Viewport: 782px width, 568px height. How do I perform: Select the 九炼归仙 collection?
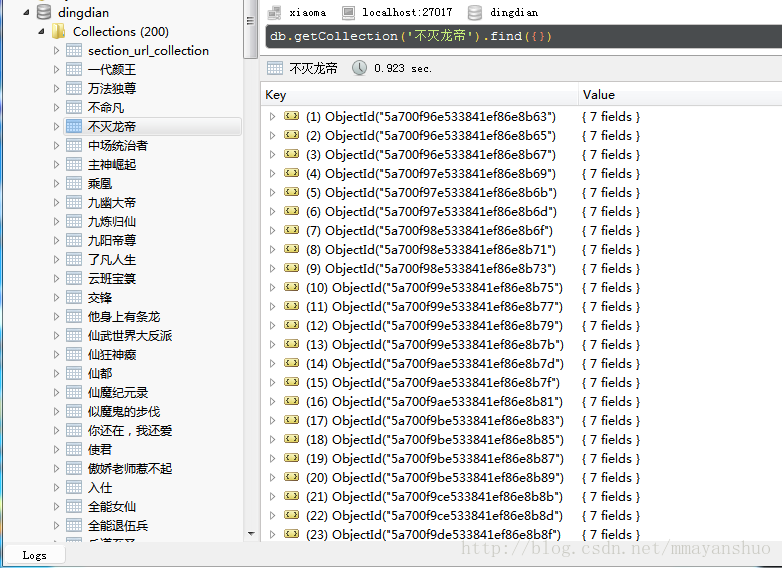pyautogui.click(x=112, y=221)
